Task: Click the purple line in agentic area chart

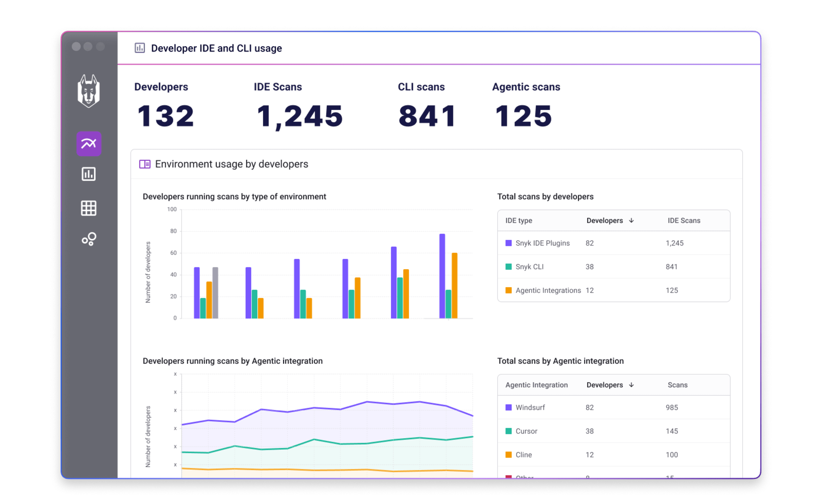Action: tap(327, 409)
